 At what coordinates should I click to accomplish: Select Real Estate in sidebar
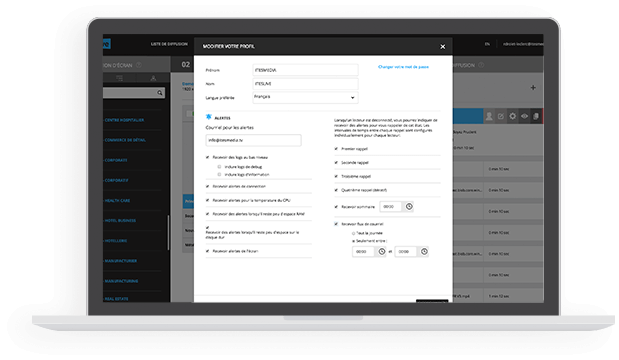point(116,299)
